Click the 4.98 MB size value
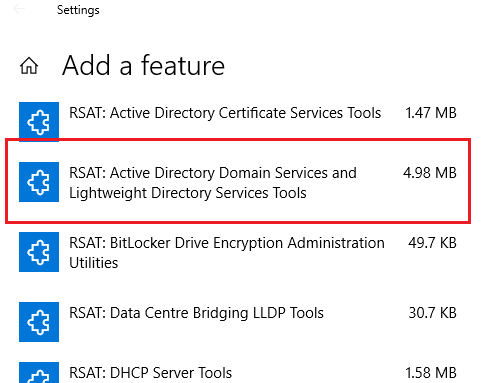 coord(430,173)
